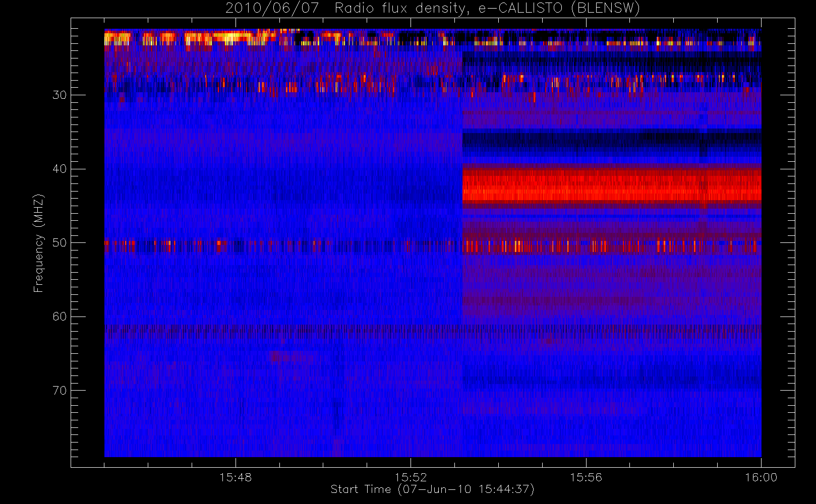Click the 70 MHz frequency tick label
Screen dimensions: 816x504
point(60,391)
